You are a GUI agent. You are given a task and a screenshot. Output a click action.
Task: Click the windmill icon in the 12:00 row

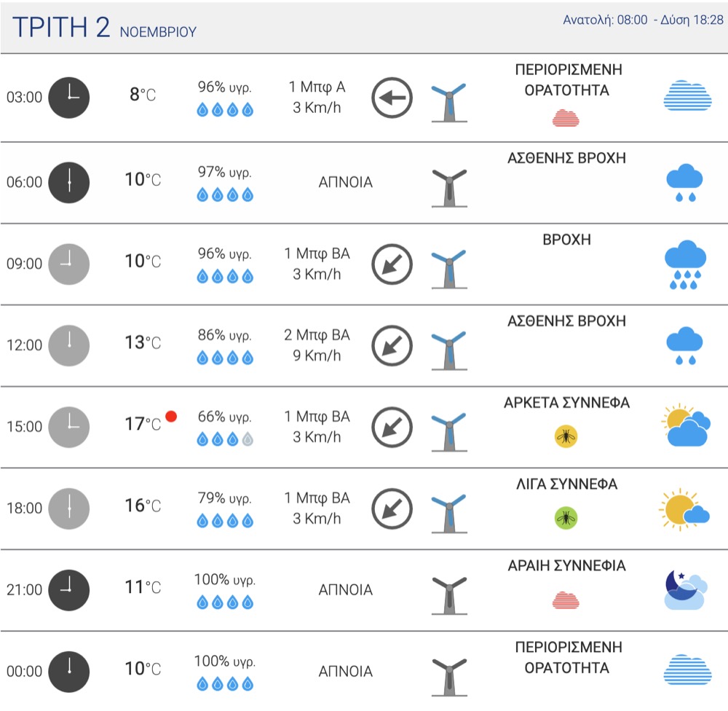tap(449, 350)
